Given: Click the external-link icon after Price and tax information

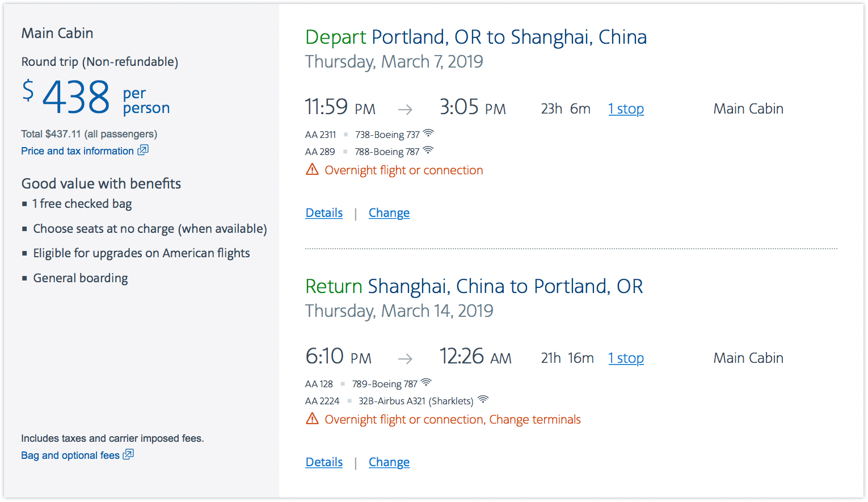Looking at the screenshot, I should tap(143, 150).
